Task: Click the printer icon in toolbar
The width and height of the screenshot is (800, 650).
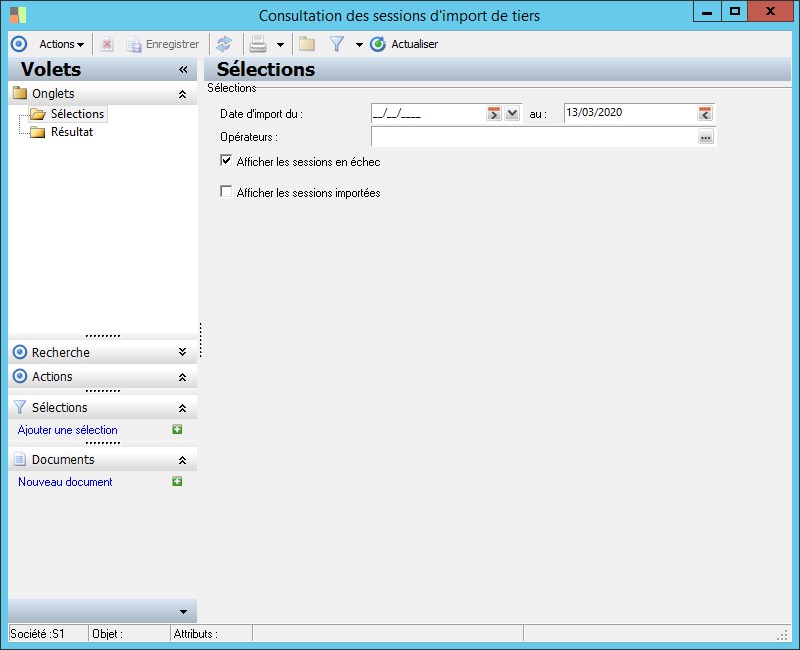Action: tap(258, 44)
